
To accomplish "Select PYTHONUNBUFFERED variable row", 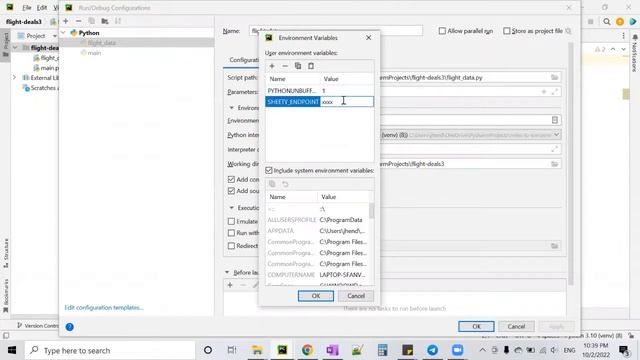I will tap(320, 91).
